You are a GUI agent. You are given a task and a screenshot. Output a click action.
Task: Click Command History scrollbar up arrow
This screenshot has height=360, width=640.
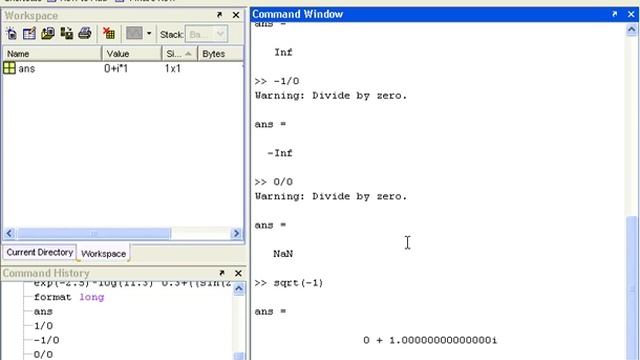click(239, 289)
